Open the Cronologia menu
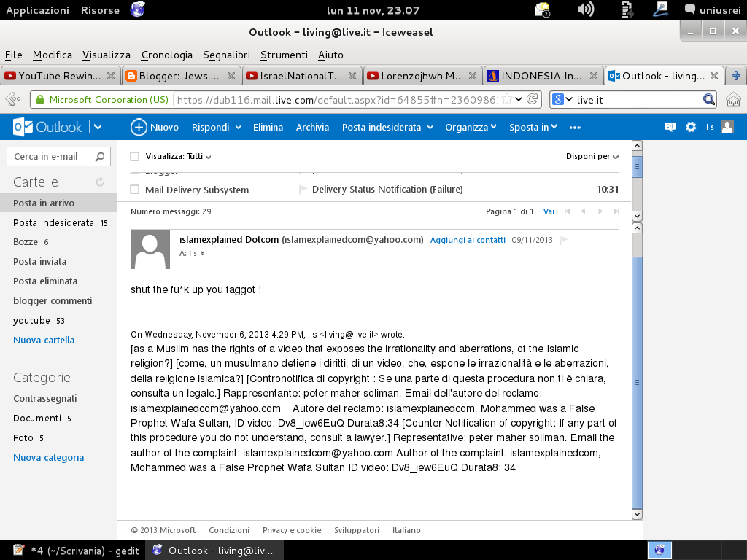This screenshot has width=747, height=560. click(x=167, y=55)
